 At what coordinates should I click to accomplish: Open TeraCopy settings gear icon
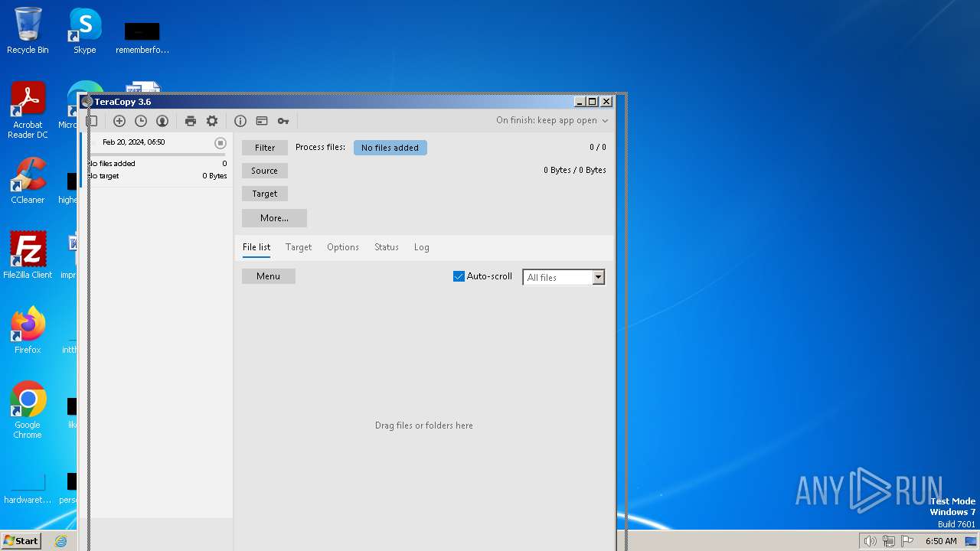[x=212, y=121]
